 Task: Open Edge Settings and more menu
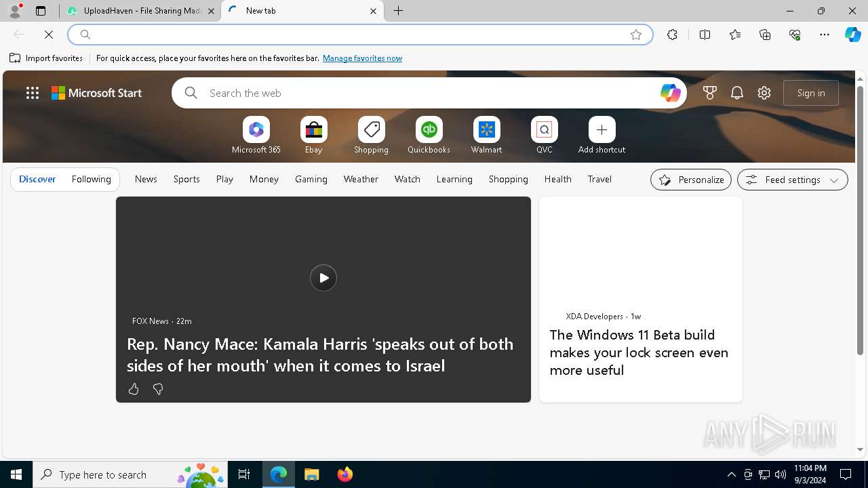point(825,35)
